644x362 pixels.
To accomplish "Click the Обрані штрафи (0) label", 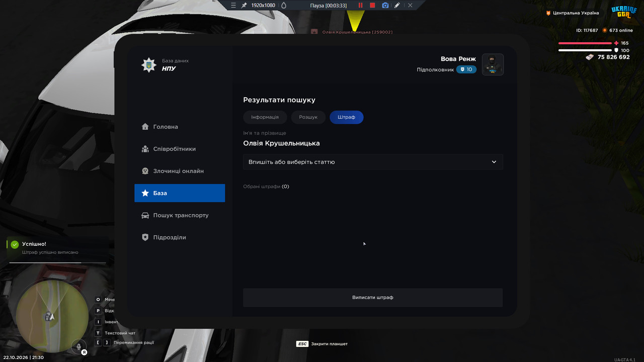I will click(x=266, y=187).
